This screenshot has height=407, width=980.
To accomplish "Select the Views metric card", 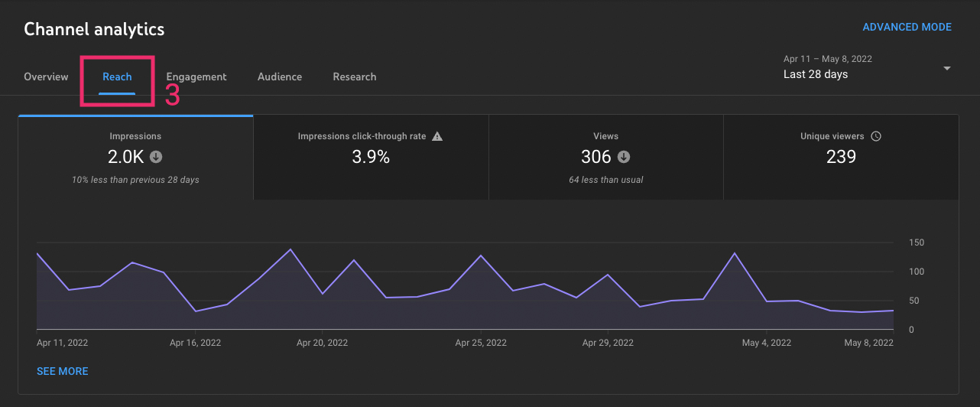I will click(605, 158).
